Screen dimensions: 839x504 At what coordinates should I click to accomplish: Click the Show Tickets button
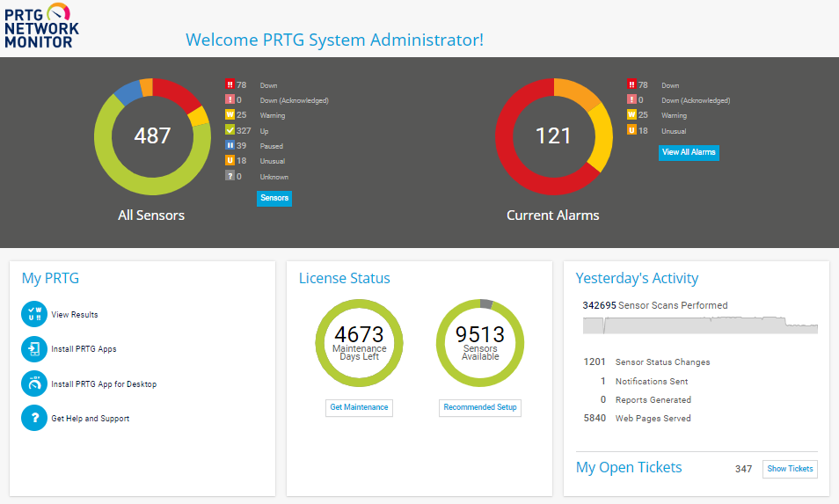(x=790, y=469)
